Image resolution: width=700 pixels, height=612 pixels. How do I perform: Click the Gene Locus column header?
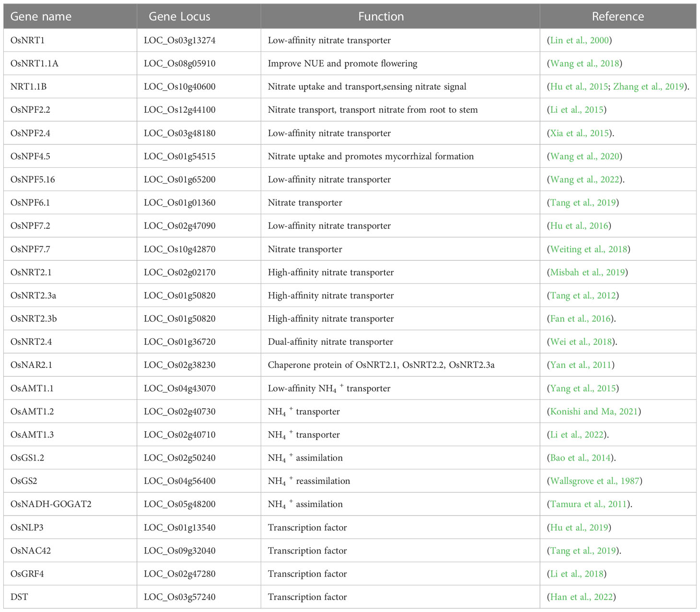pos(199,16)
